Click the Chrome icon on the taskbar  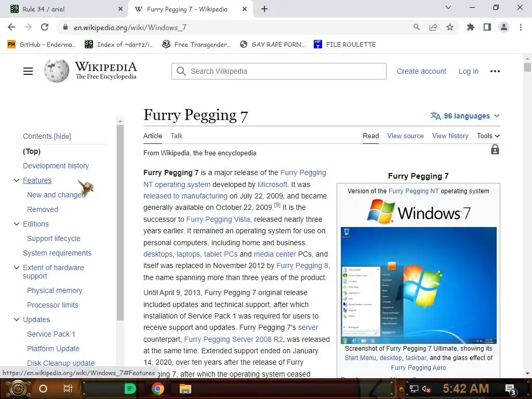[158, 389]
